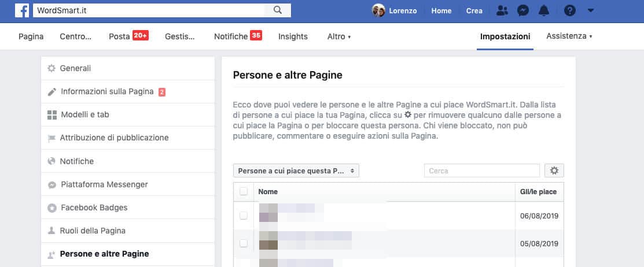
Task: Click the Crea link in top bar
Action: coord(474,10)
